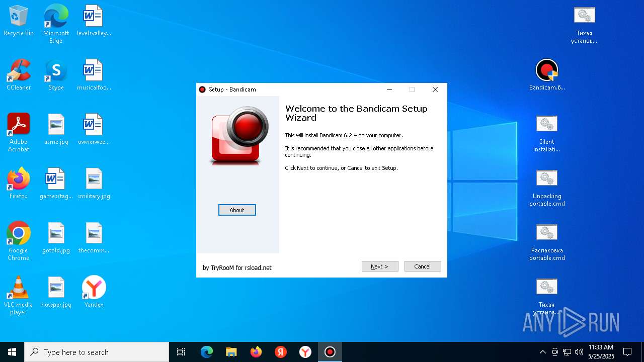The image size is (644, 362).
Task: Switch to Bandicam setup taskbar button
Action: (x=330, y=352)
